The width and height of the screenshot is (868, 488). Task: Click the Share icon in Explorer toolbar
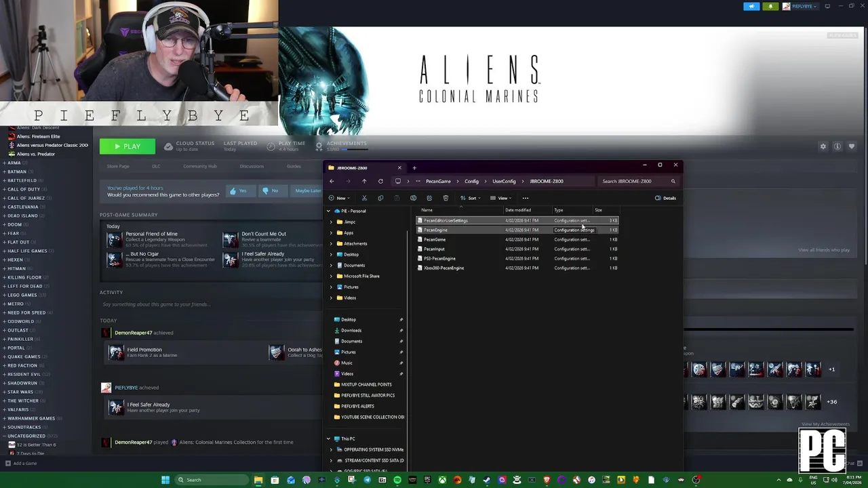point(429,198)
